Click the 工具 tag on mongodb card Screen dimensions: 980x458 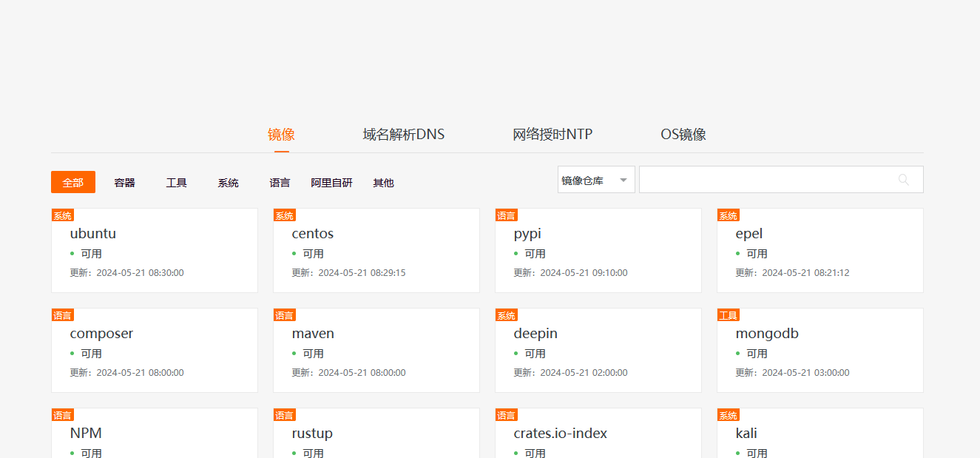pos(729,315)
